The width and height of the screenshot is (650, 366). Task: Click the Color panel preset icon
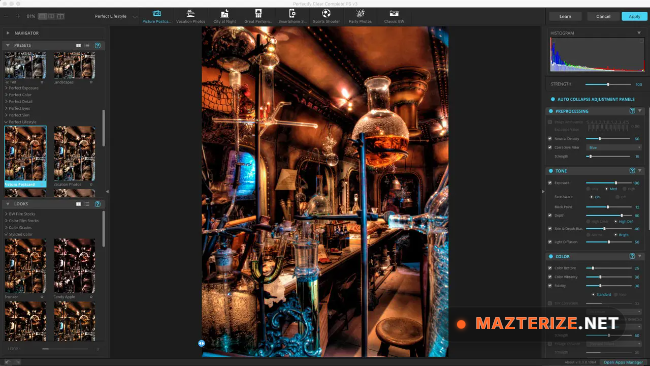(x=632, y=256)
